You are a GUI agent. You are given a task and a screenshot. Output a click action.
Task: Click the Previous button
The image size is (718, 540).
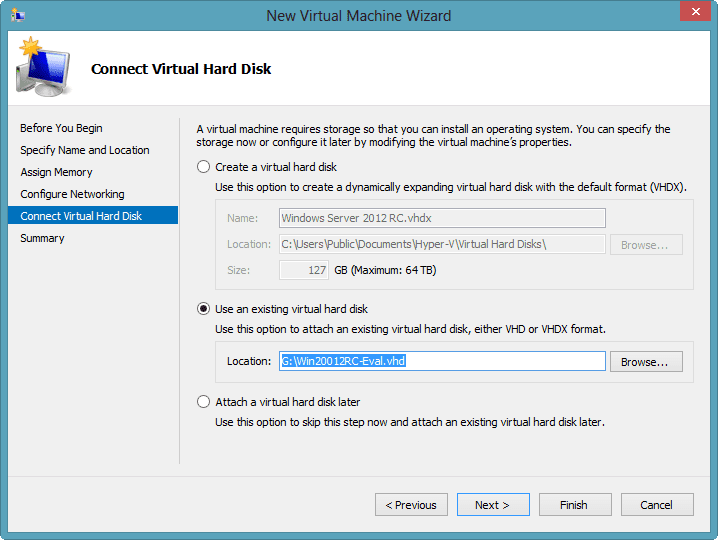[x=411, y=505]
